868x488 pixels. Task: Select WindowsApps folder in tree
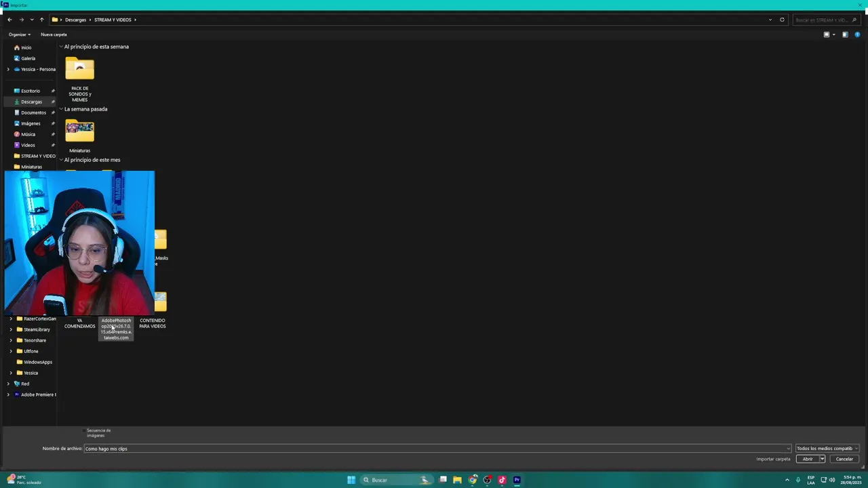(37, 362)
